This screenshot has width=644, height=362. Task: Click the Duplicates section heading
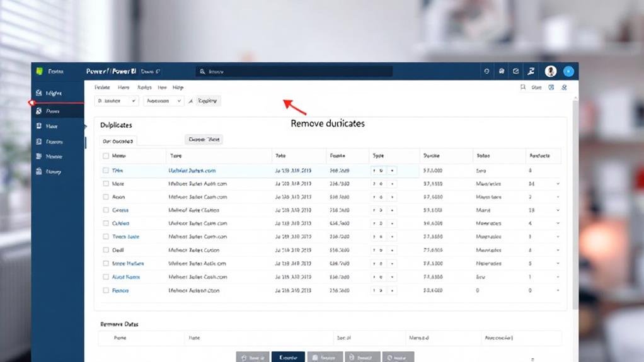116,125
